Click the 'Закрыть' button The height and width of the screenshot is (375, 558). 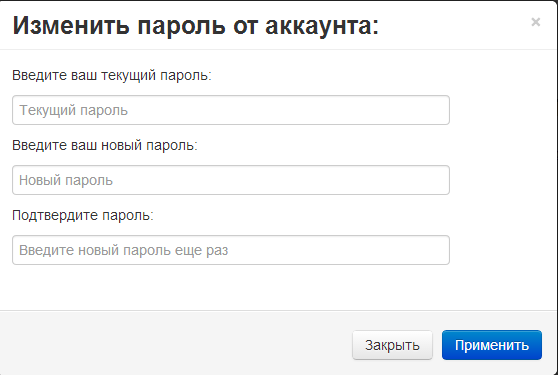point(392,345)
